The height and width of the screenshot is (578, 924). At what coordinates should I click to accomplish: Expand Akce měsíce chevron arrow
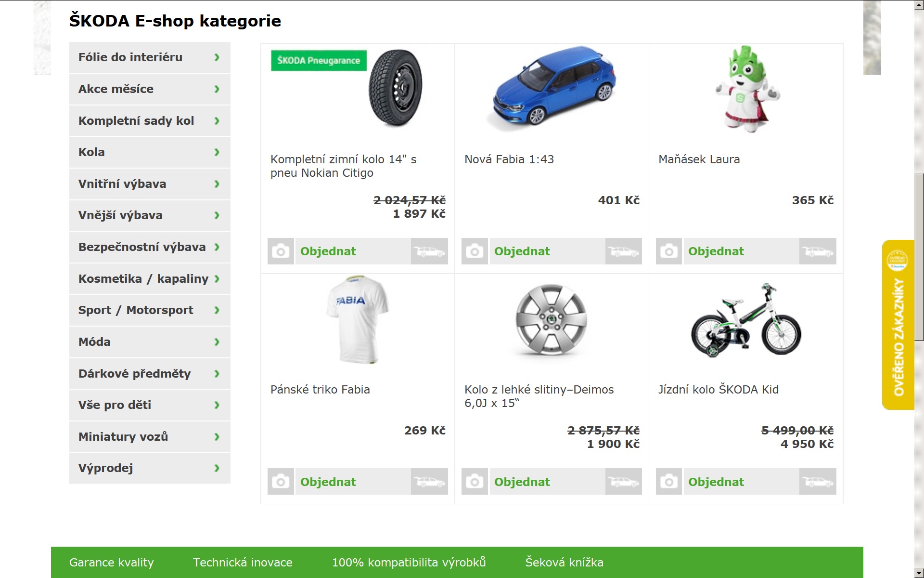point(217,89)
